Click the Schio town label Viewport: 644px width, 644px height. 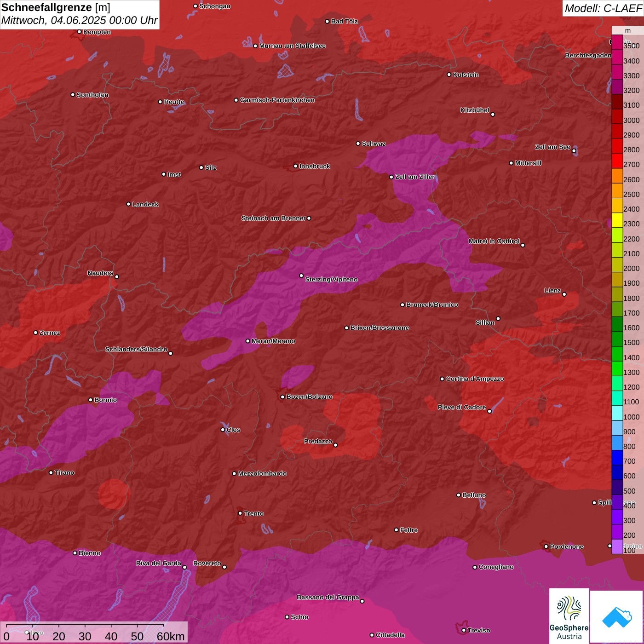(x=299, y=617)
